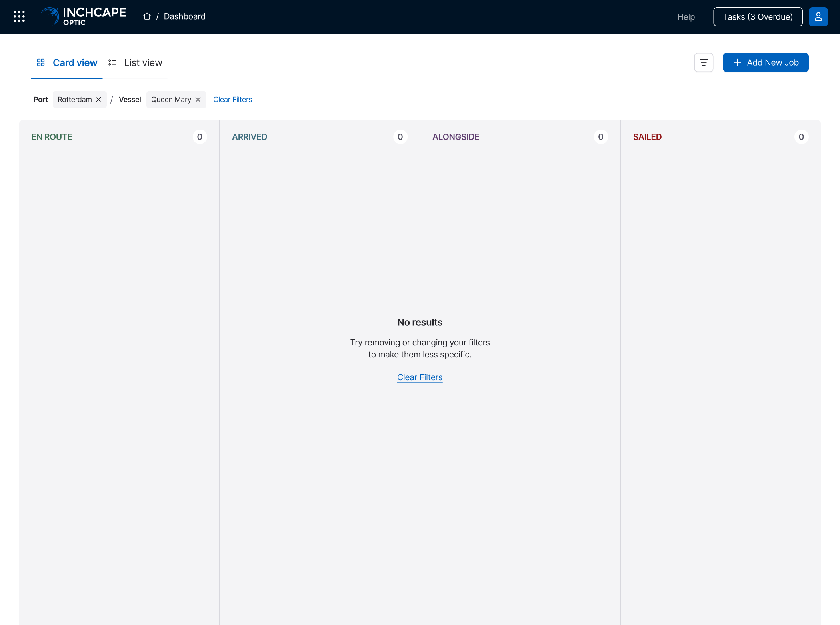Click the SAILED column header

647,137
